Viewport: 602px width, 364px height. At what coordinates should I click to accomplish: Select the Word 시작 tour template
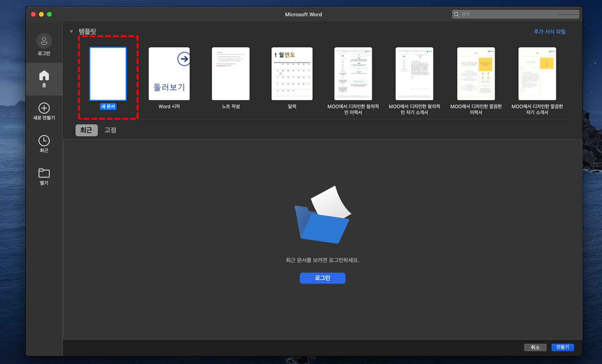coord(169,74)
